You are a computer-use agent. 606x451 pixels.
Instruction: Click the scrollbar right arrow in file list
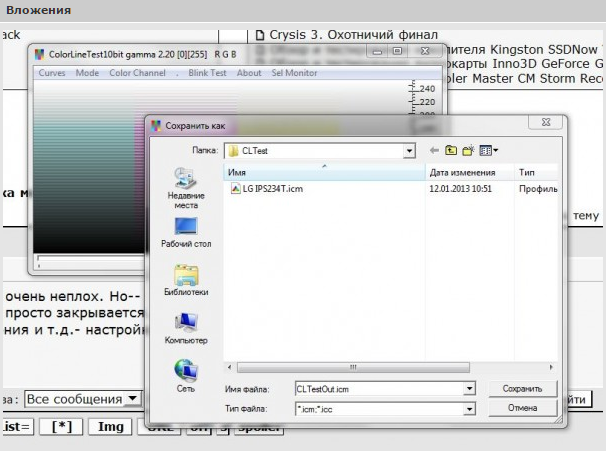[551, 367]
